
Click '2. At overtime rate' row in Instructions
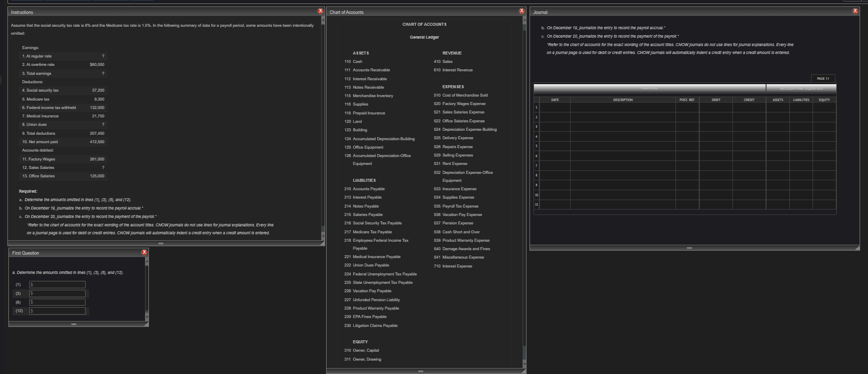point(63,64)
